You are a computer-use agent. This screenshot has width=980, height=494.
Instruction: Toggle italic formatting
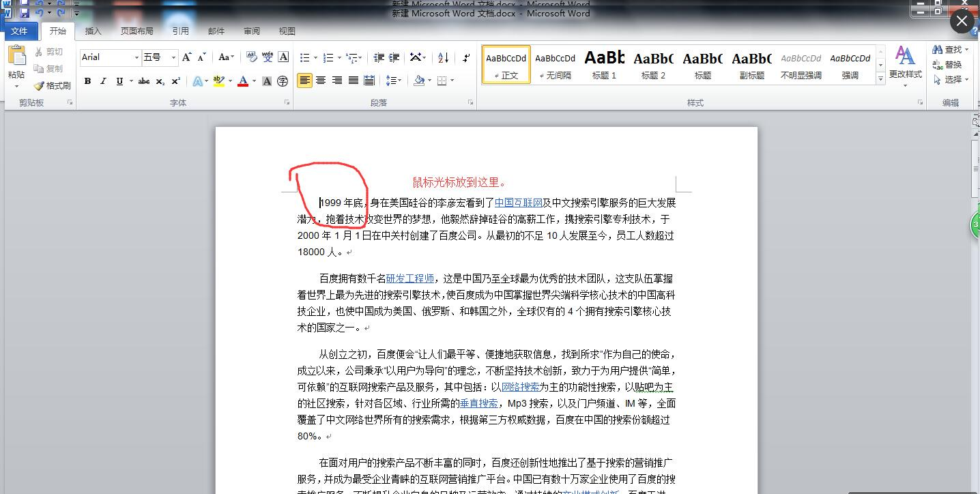[103, 81]
